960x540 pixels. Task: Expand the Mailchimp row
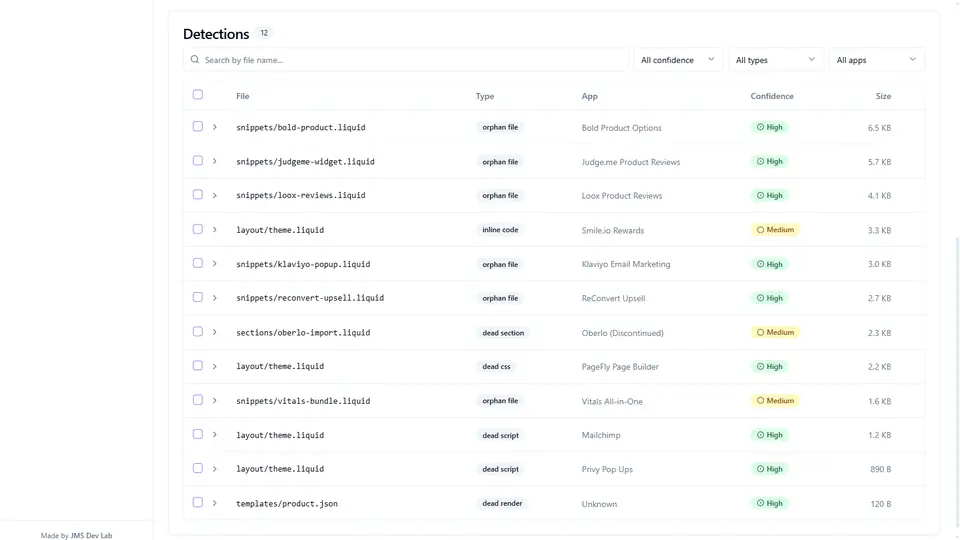pyautogui.click(x=215, y=435)
